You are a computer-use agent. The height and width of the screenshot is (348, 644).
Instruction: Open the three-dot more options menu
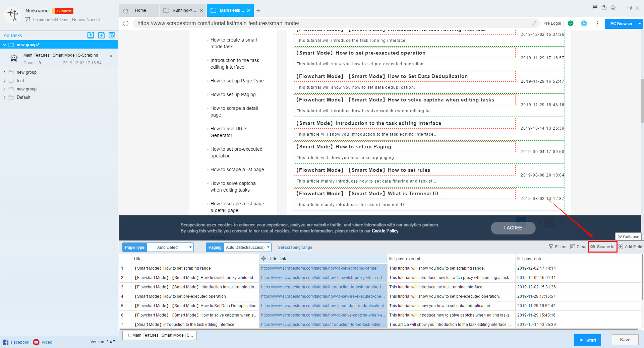pyautogui.click(x=597, y=23)
